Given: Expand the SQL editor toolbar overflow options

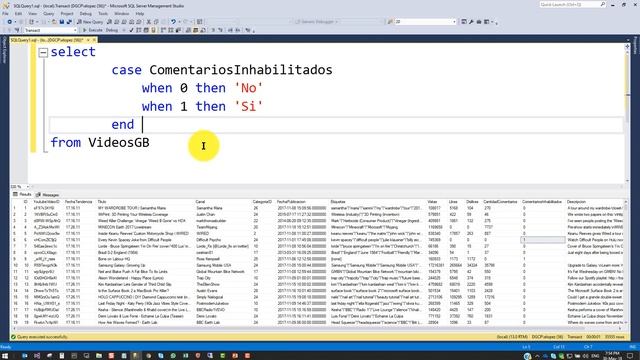Looking at the screenshot, I should (253, 31).
